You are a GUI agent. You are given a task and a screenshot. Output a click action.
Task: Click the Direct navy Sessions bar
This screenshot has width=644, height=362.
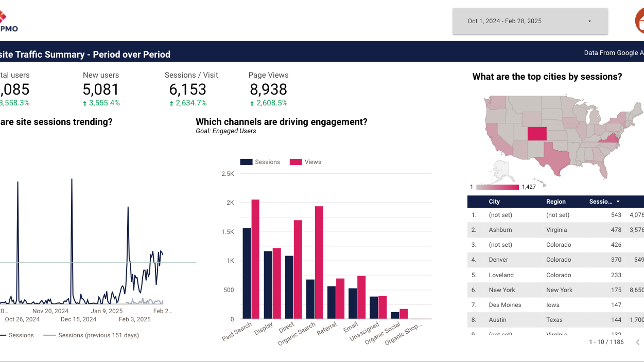(x=289, y=287)
